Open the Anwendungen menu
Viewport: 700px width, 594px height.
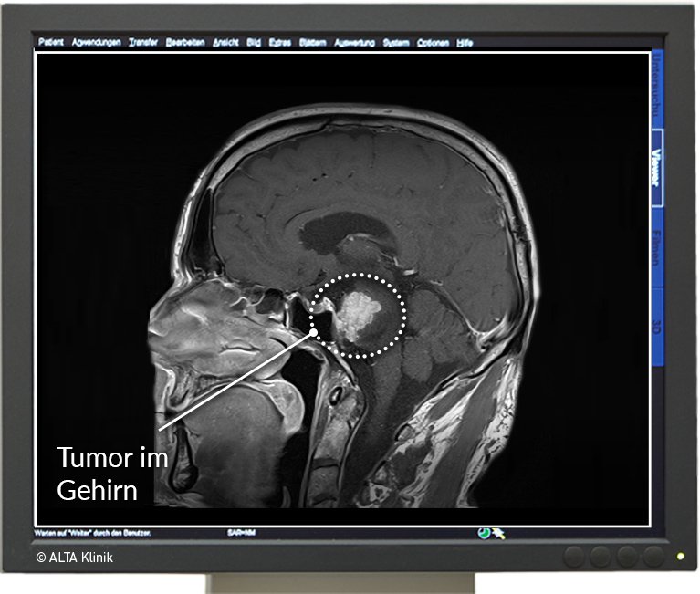click(96, 43)
